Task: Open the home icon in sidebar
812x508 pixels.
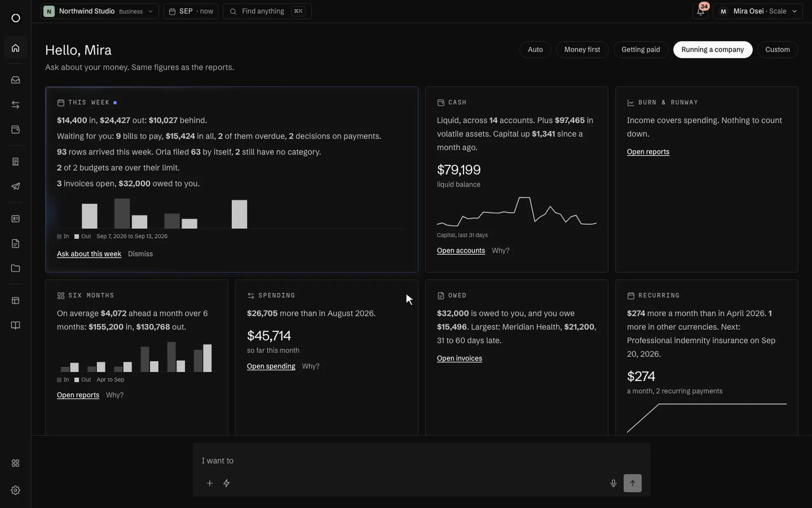Action: tap(16, 48)
